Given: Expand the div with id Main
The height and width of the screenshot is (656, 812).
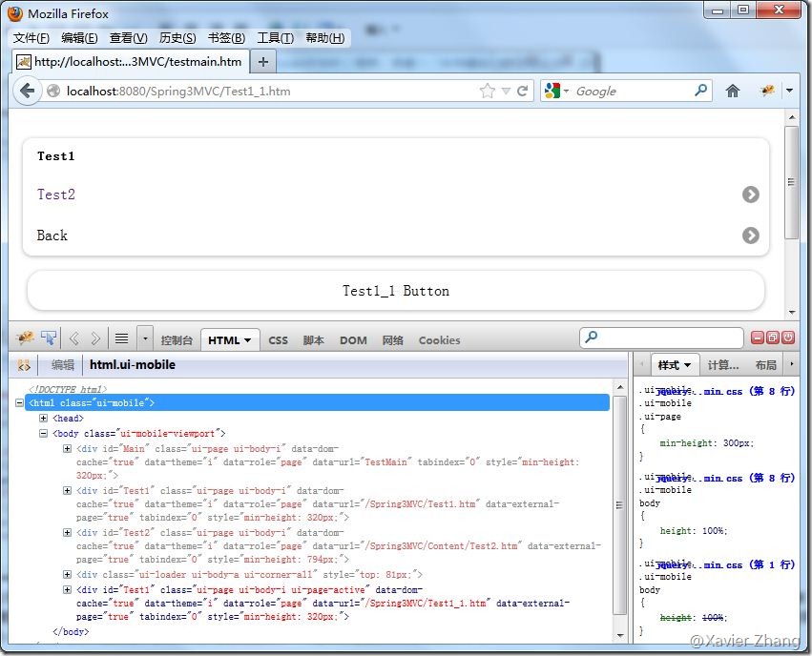Looking at the screenshot, I should [67, 449].
